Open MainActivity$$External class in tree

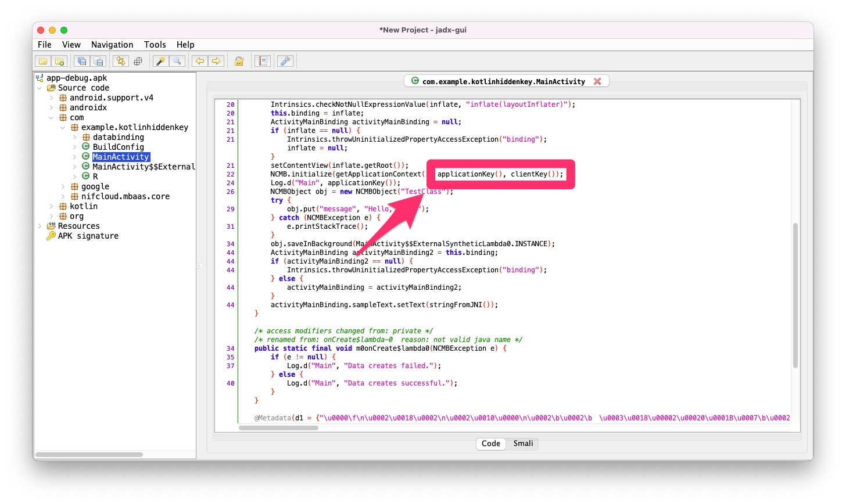tap(144, 167)
